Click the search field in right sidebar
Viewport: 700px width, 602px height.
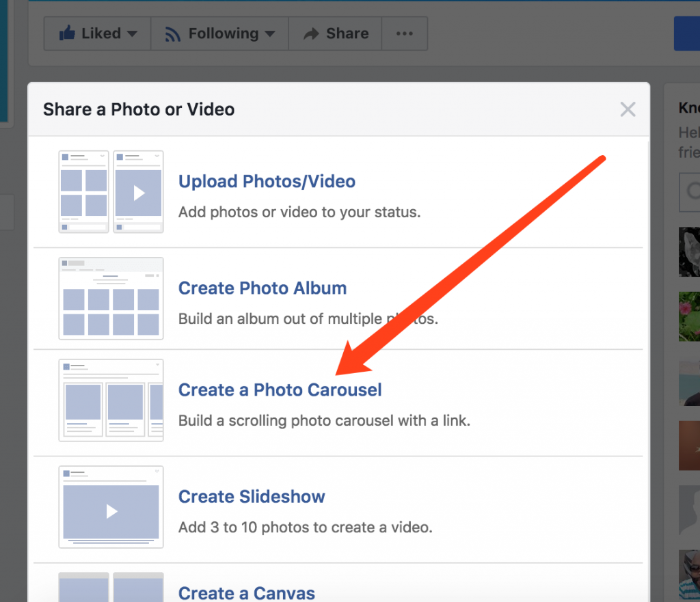coord(689,192)
